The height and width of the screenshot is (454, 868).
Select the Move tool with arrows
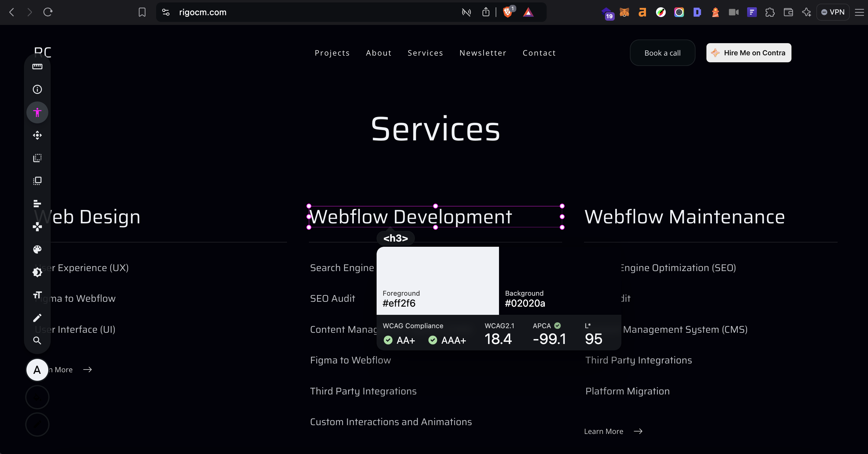[37, 135]
